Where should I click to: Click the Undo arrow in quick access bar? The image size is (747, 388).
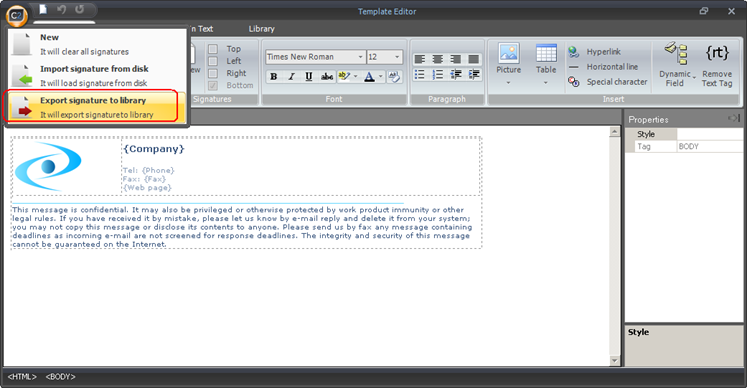click(61, 9)
